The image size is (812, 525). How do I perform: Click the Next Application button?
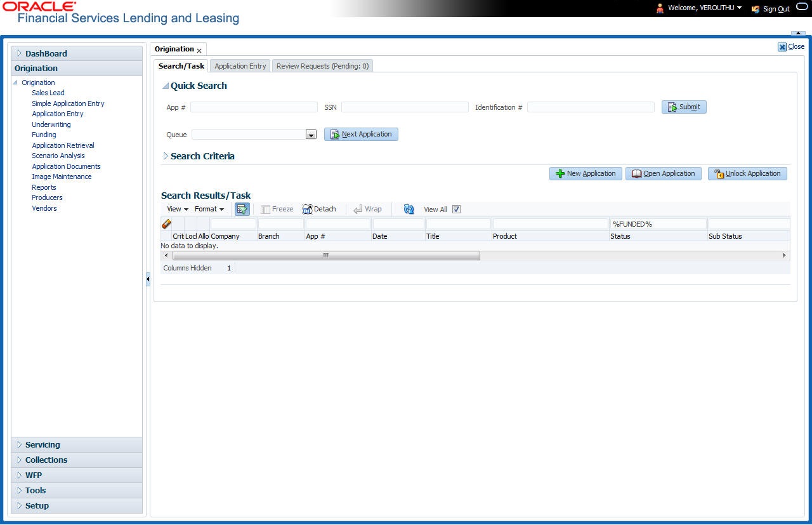click(361, 135)
